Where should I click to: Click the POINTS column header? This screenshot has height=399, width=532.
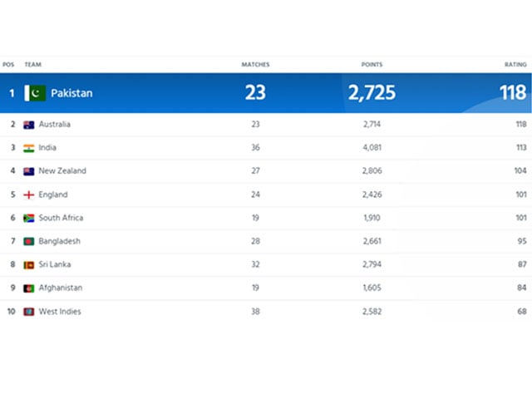tap(372, 65)
